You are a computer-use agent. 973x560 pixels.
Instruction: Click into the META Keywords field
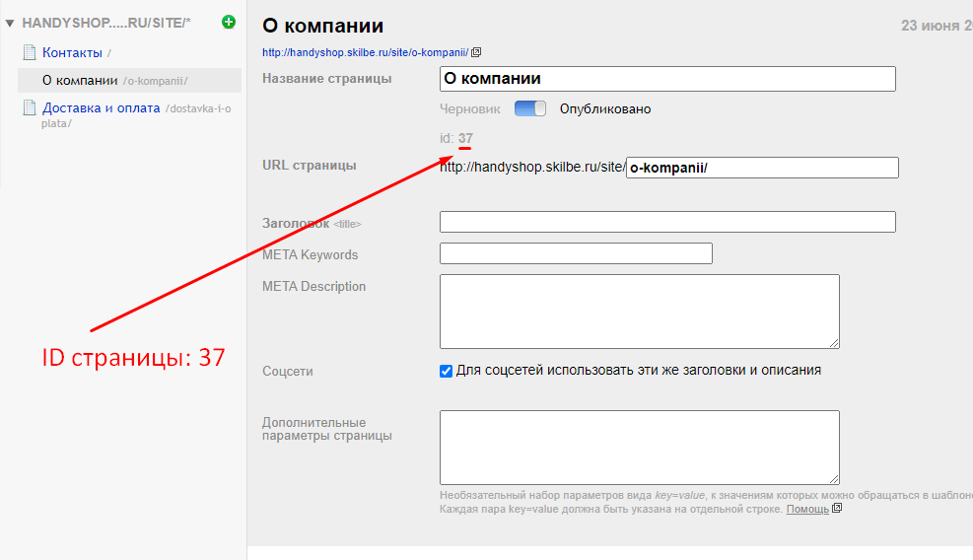(575, 254)
